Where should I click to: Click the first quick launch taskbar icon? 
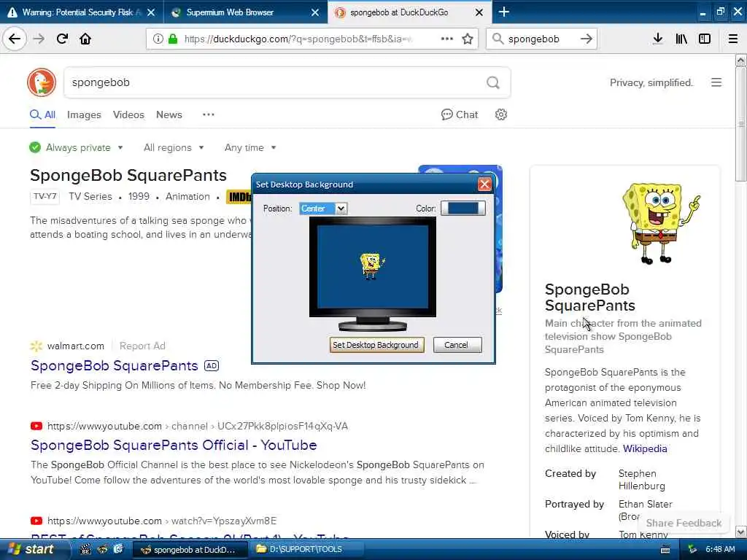point(86,550)
